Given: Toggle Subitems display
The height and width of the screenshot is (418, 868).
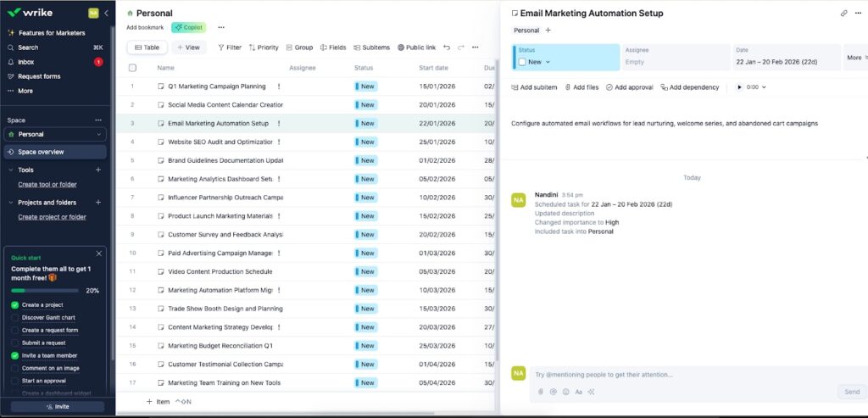Looking at the screenshot, I should click(x=372, y=47).
